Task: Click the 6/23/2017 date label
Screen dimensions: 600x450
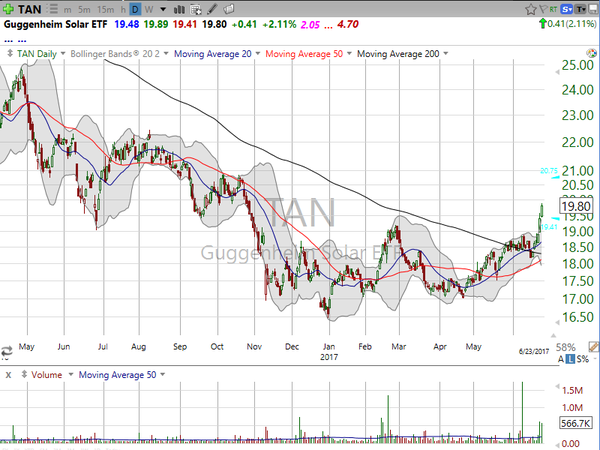Action: 534,351
